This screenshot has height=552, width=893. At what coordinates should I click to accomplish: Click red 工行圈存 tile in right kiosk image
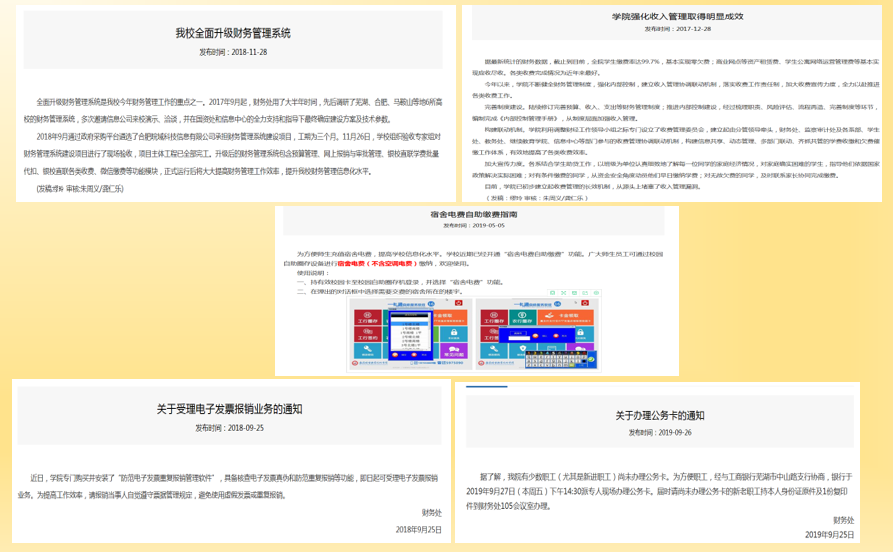point(494,317)
